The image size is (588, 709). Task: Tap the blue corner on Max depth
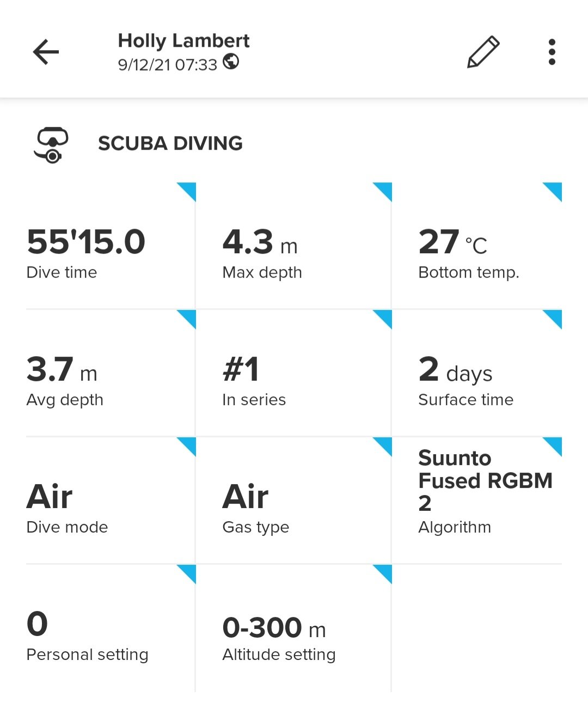coord(384,191)
